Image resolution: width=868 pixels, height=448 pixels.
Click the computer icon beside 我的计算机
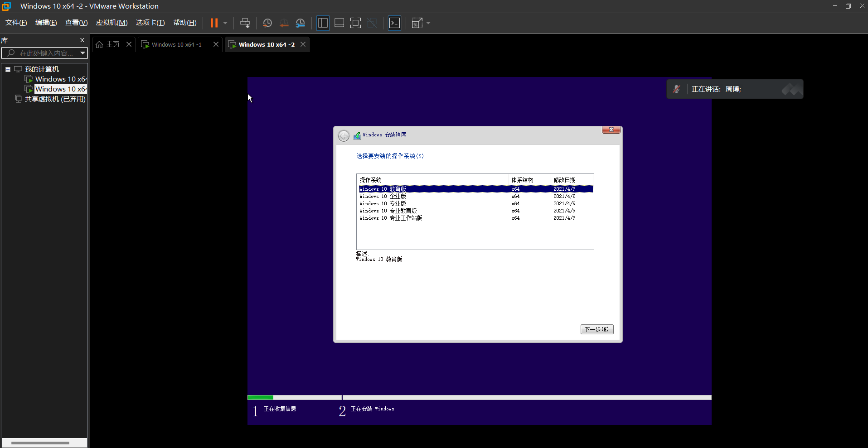pos(18,69)
